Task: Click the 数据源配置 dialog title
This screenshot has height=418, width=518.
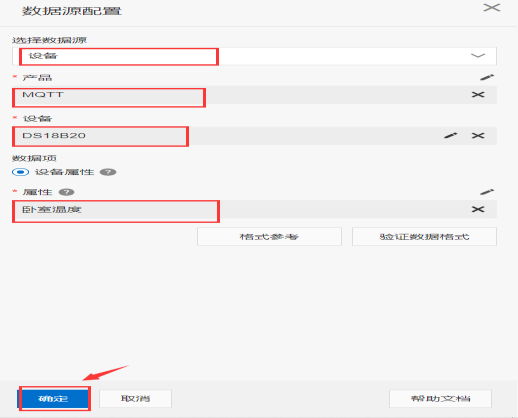Action: coord(72,11)
